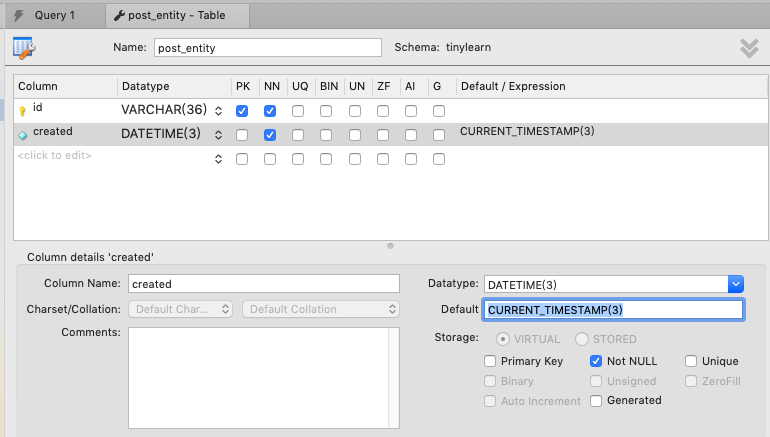Check the Generated checkbox
The image size is (770, 437).
click(x=597, y=400)
